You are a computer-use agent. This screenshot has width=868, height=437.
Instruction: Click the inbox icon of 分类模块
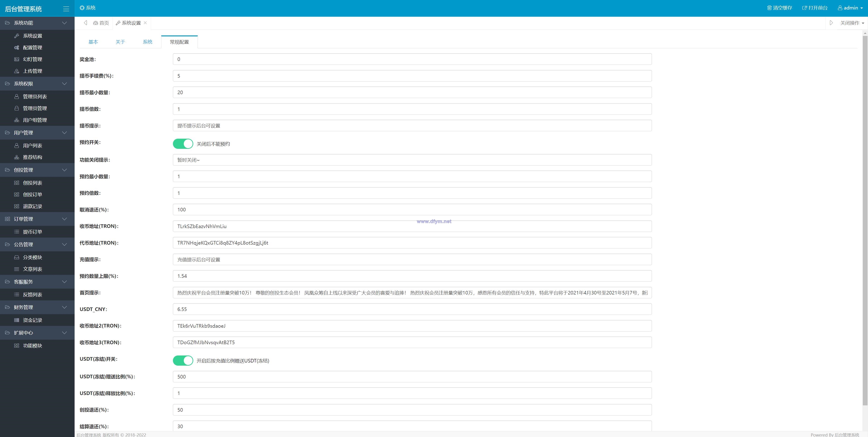click(17, 257)
